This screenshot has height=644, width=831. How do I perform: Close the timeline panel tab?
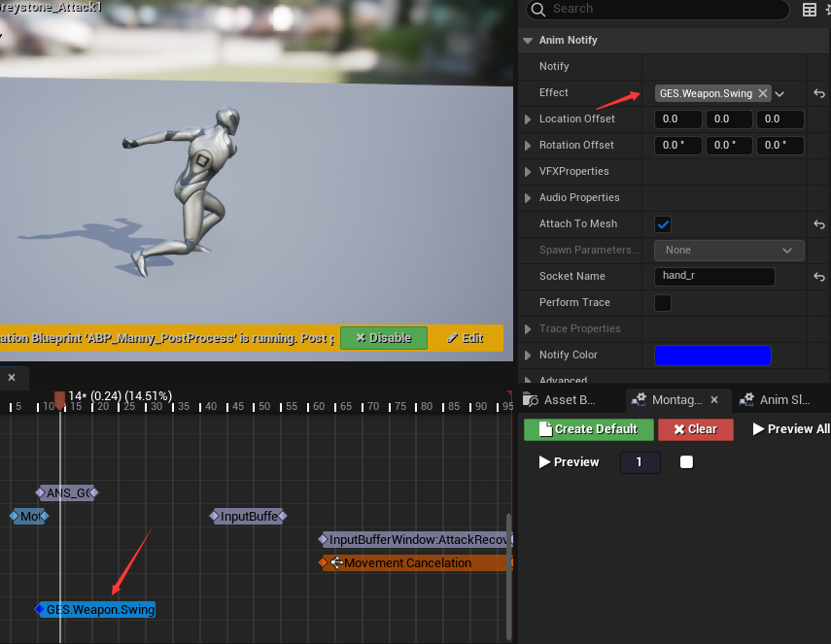(12, 377)
